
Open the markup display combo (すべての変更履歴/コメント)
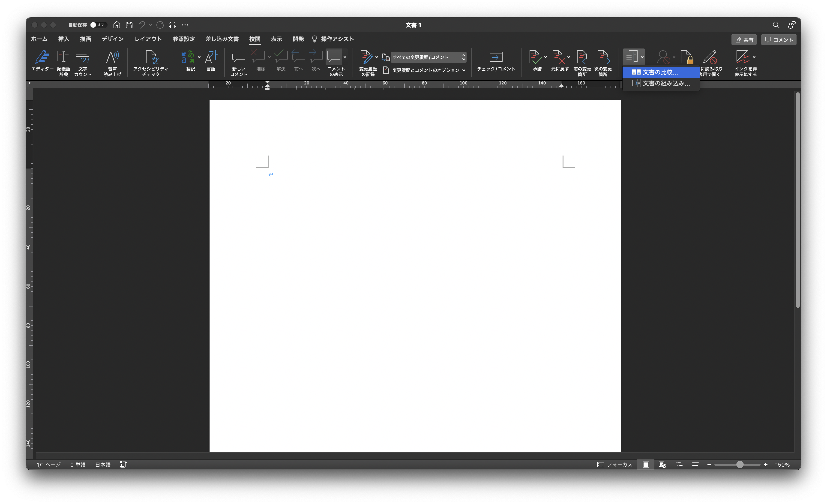coord(428,57)
